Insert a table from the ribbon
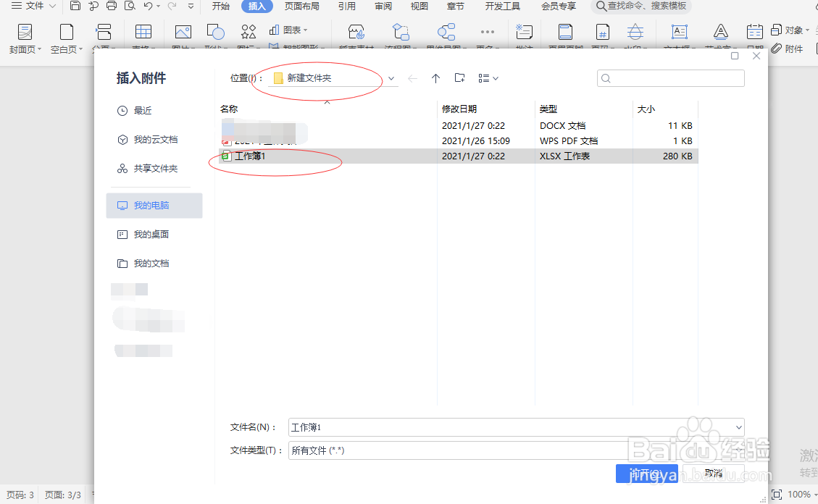This screenshot has height=504, width=818. [143, 33]
